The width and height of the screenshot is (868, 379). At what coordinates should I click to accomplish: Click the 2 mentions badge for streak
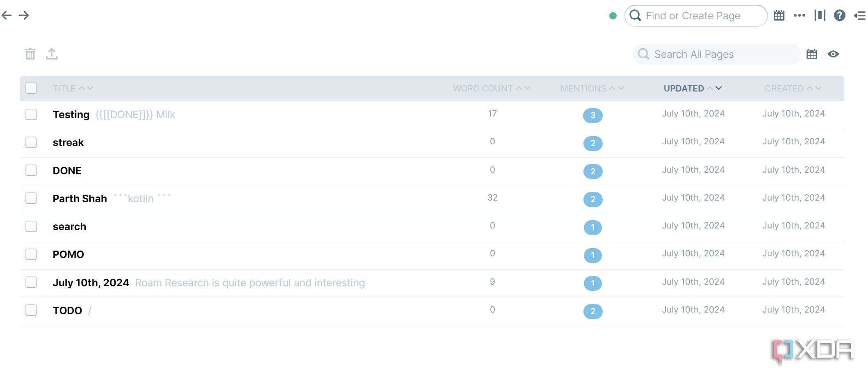[x=592, y=143]
